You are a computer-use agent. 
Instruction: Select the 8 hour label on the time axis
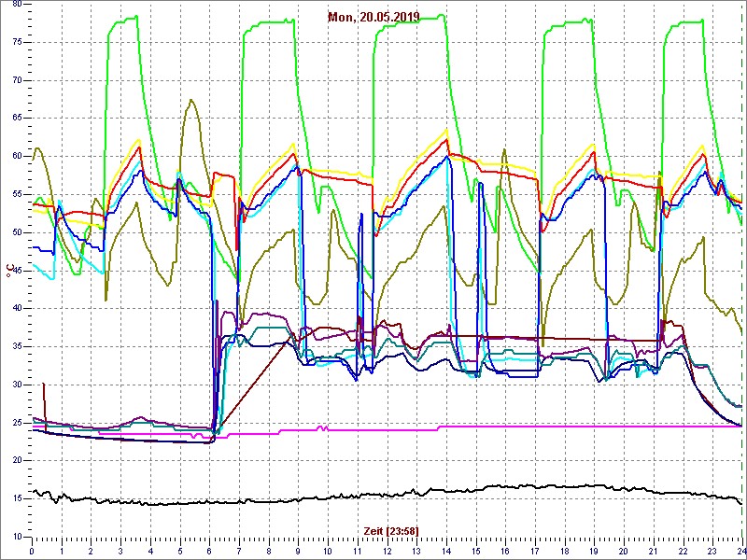[x=269, y=552]
